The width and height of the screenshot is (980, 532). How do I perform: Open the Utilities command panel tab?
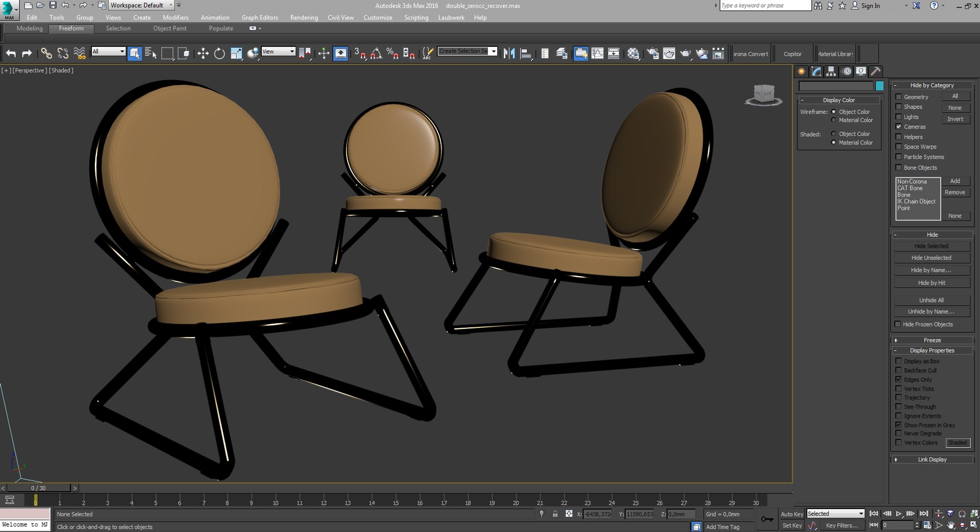pyautogui.click(x=876, y=71)
